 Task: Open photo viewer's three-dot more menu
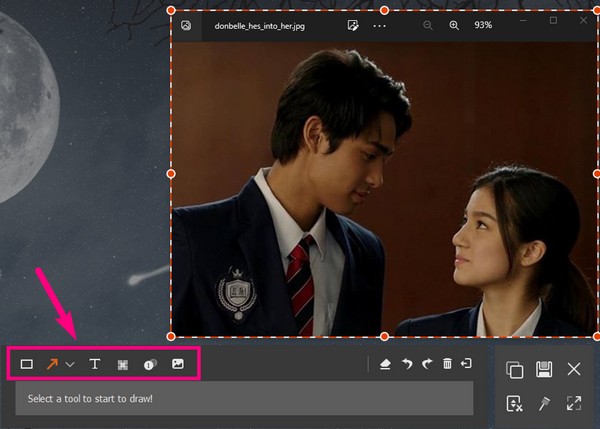379,26
